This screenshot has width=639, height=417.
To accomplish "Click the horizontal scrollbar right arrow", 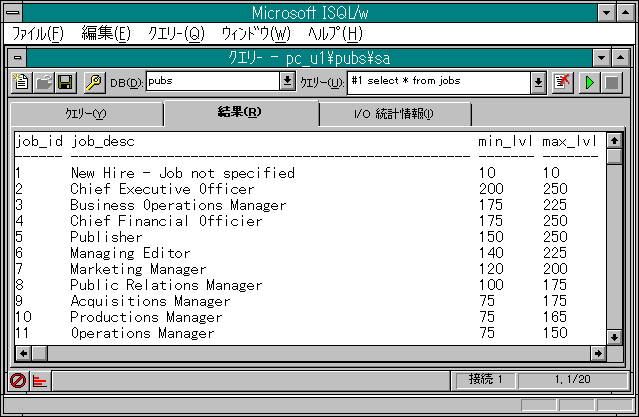I will [598, 353].
